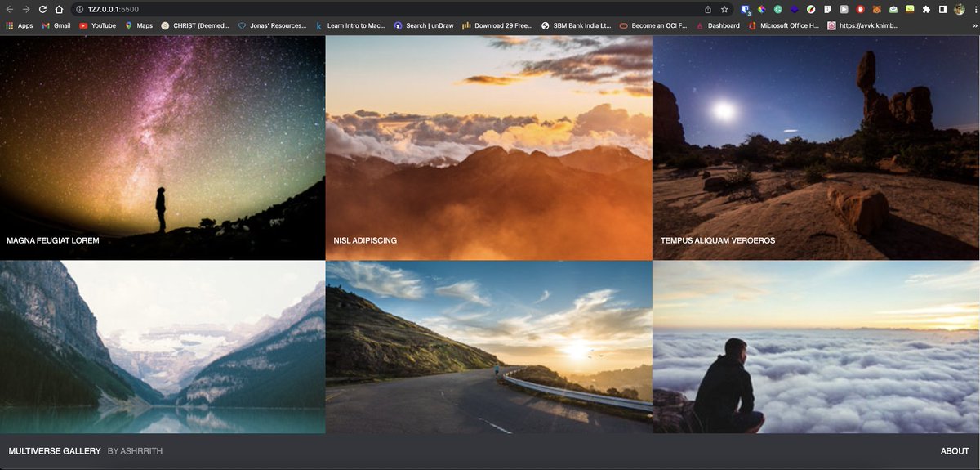Share this page using share icon

click(708, 9)
